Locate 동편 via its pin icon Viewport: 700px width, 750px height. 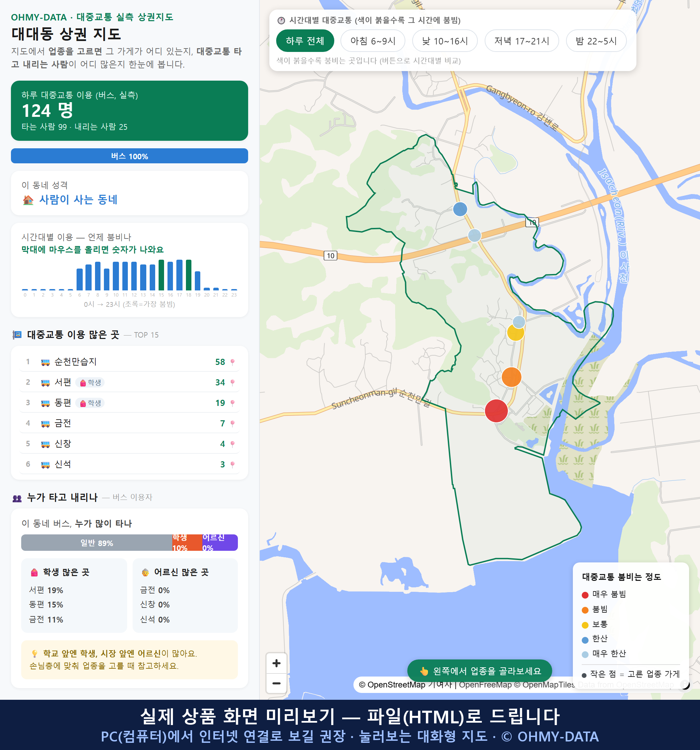[x=232, y=403]
